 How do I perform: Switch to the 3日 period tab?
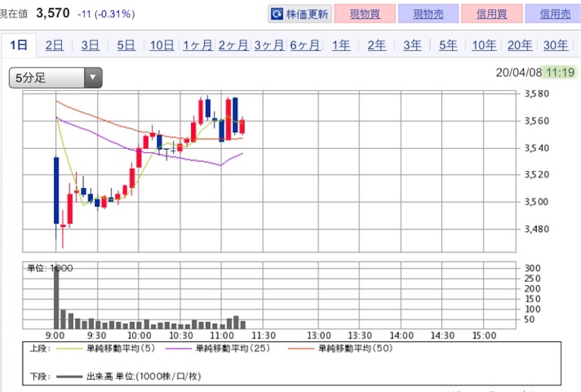pos(90,45)
